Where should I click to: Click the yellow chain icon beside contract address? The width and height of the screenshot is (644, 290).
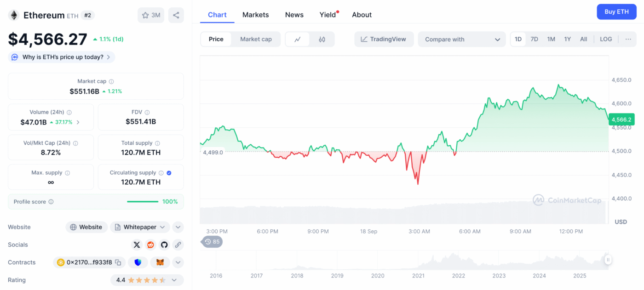click(x=61, y=262)
